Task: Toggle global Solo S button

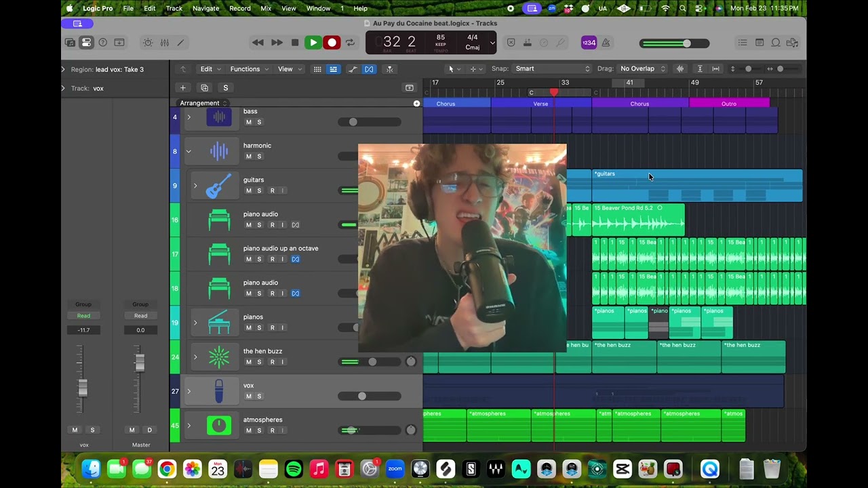Action: [x=226, y=87]
